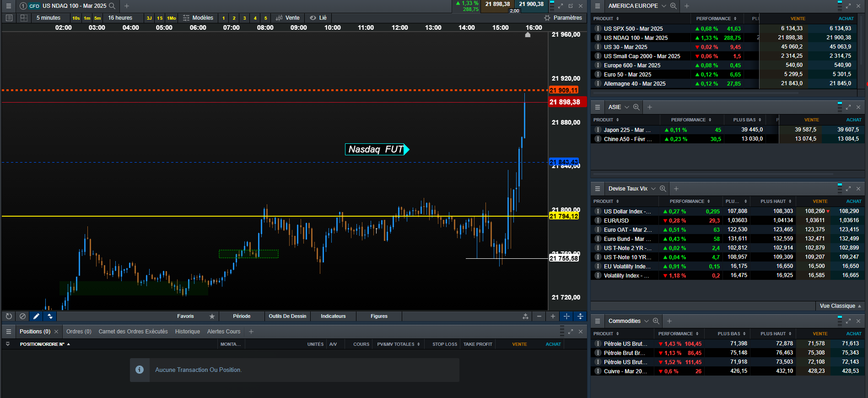
Task: Click search icon in ASIE watchlist header
Action: (636, 107)
